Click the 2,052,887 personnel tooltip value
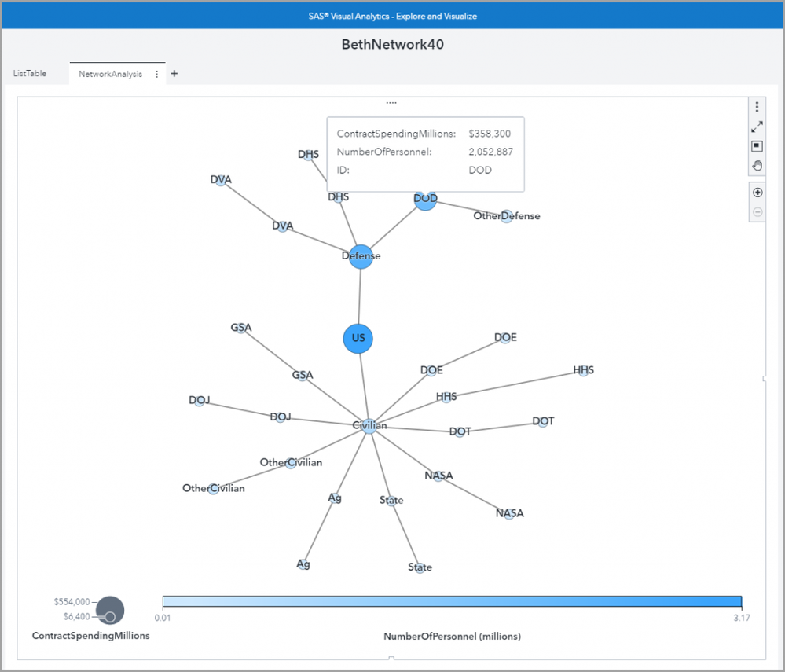785x672 pixels. pyautogui.click(x=490, y=152)
